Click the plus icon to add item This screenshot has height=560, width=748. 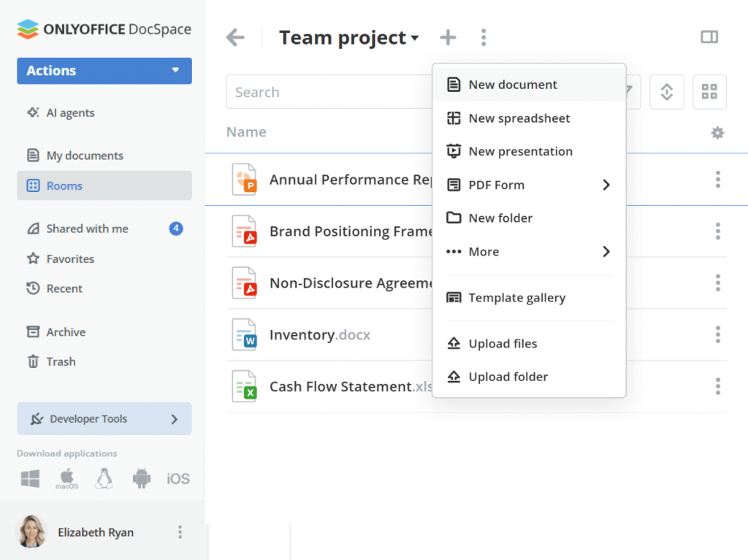448,38
